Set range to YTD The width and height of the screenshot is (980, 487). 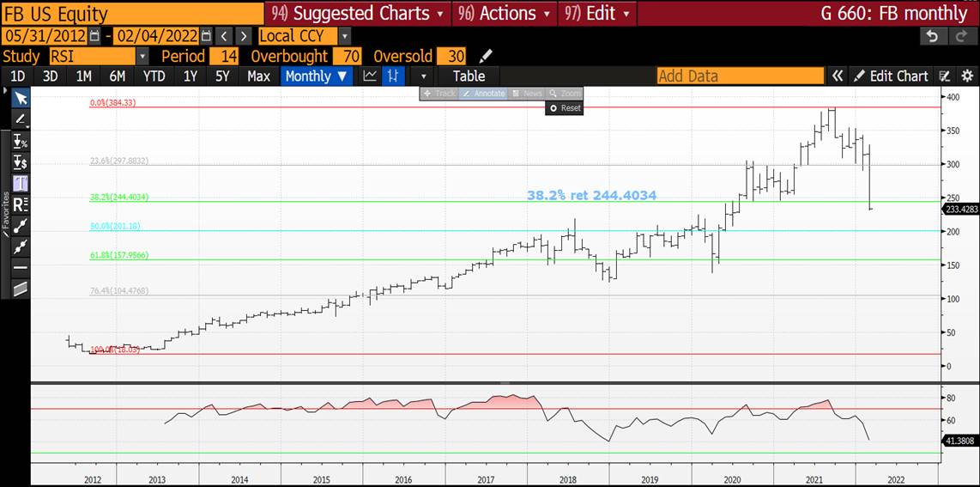coord(154,76)
